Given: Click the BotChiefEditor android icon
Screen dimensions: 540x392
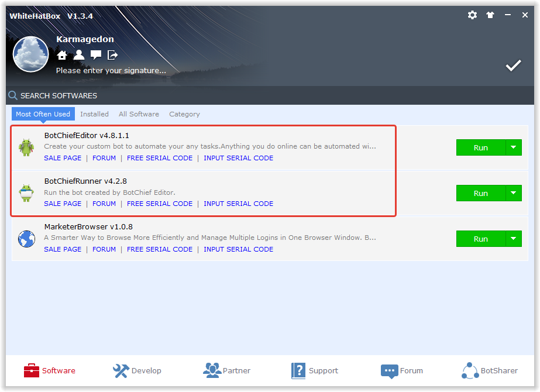Looking at the screenshot, I should (26, 147).
